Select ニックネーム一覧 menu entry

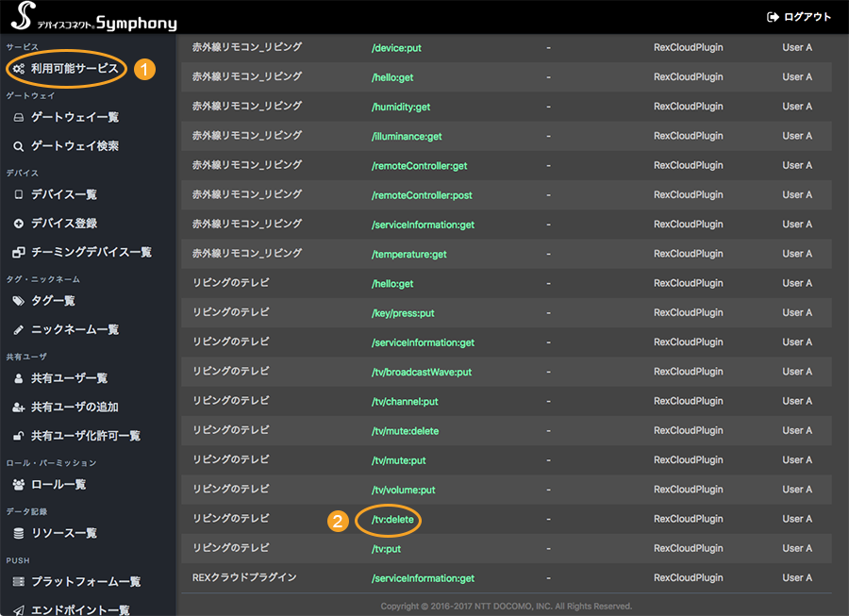point(75,329)
